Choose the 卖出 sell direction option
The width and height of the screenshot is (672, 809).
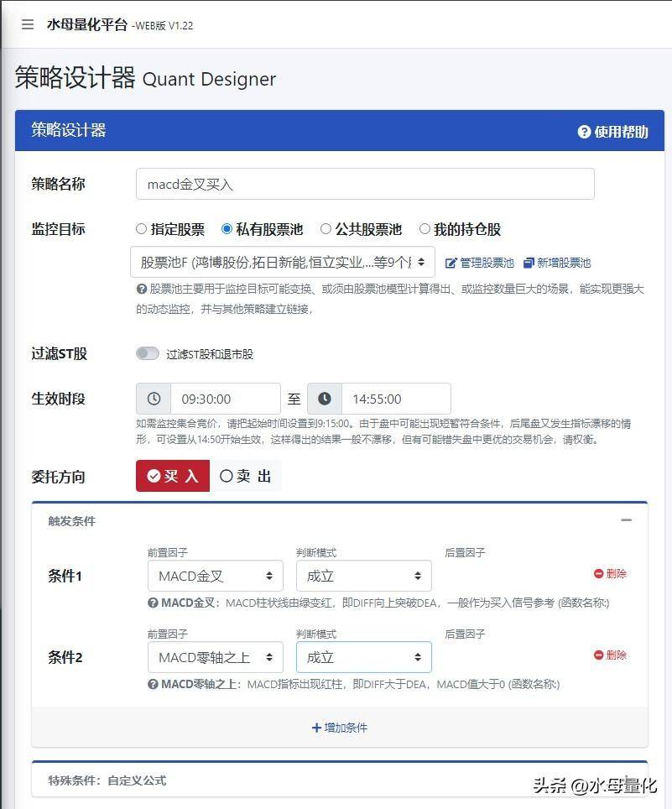click(246, 476)
